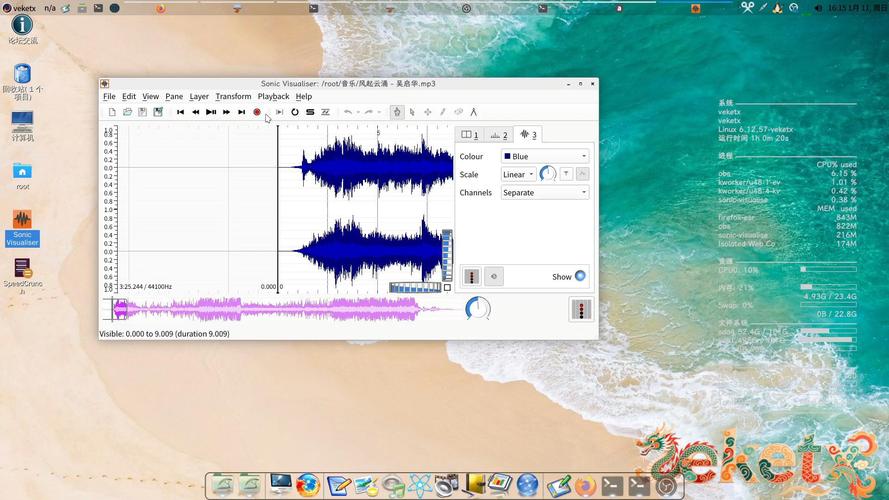Open the Layer menu
The height and width of the screenshot is (500, 889).
click(199, 96)
